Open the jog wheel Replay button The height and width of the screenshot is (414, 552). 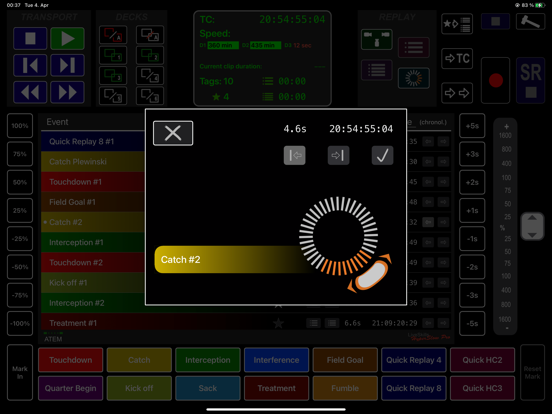pos(414,78)
